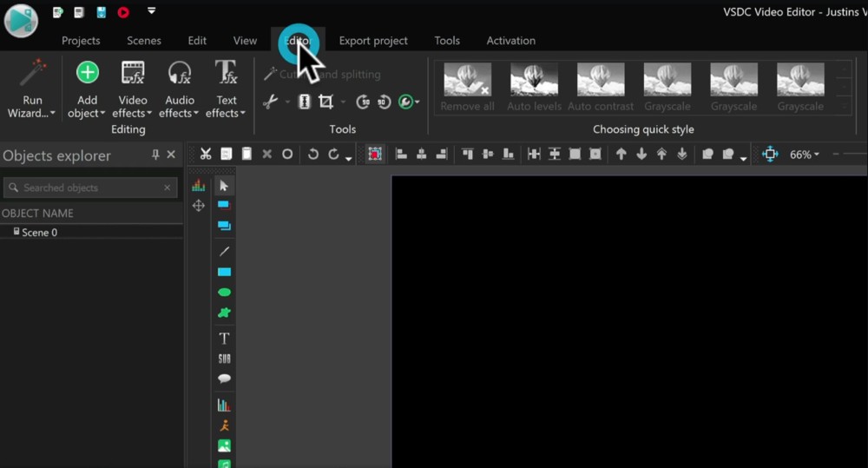Click the blue save icon in title bar
The width and height of the screenshot is (868, 468).
(x=102, y=12)
